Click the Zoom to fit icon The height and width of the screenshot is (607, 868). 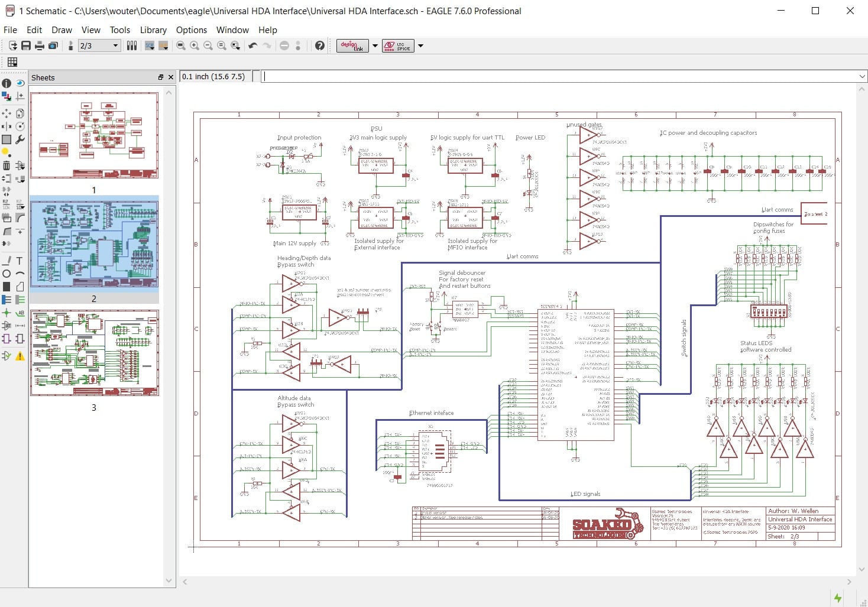[x=181, y=46]
